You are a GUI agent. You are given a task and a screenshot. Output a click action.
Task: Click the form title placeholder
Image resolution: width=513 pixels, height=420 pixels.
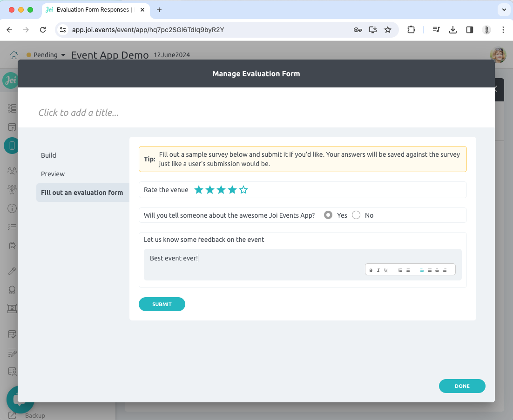[x=79, y=113]
